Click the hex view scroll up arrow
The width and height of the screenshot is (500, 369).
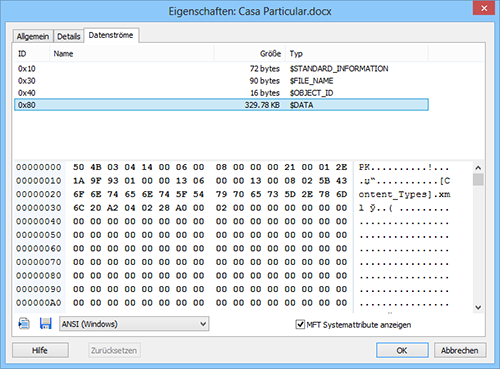(x=478, y=168)
